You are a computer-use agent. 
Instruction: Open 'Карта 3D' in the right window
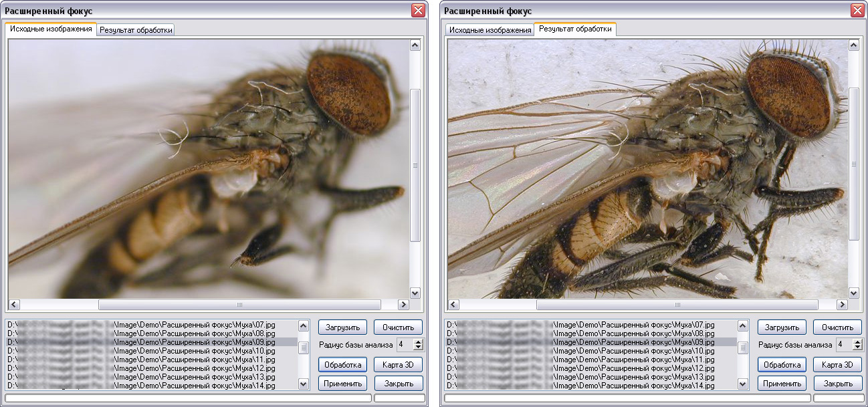837,365
